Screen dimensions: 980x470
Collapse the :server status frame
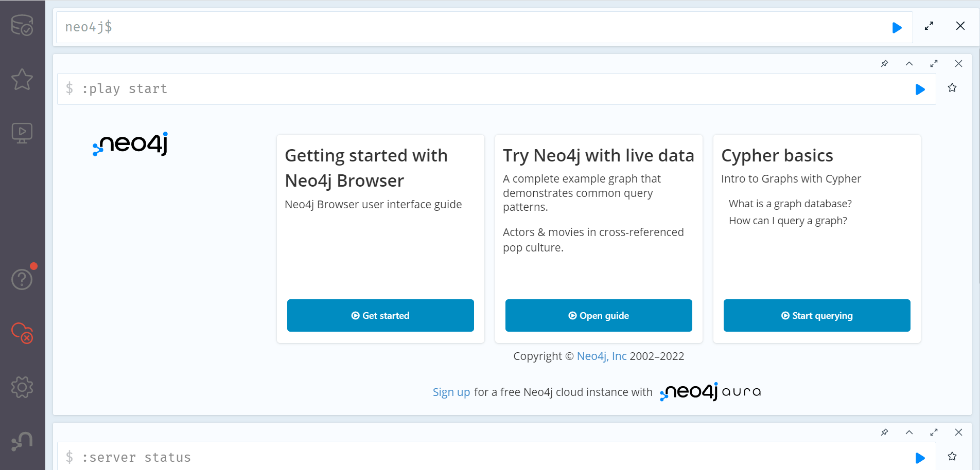[x=909, y=432]
